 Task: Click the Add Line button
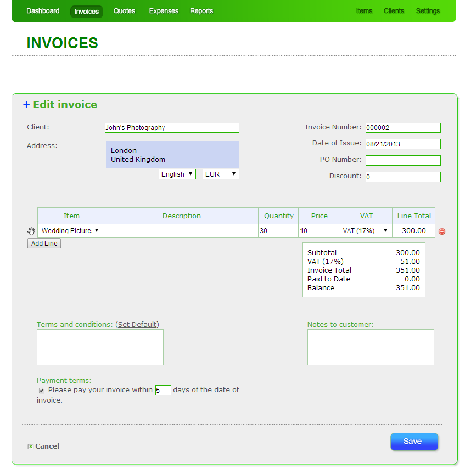(x=43, y=243)
